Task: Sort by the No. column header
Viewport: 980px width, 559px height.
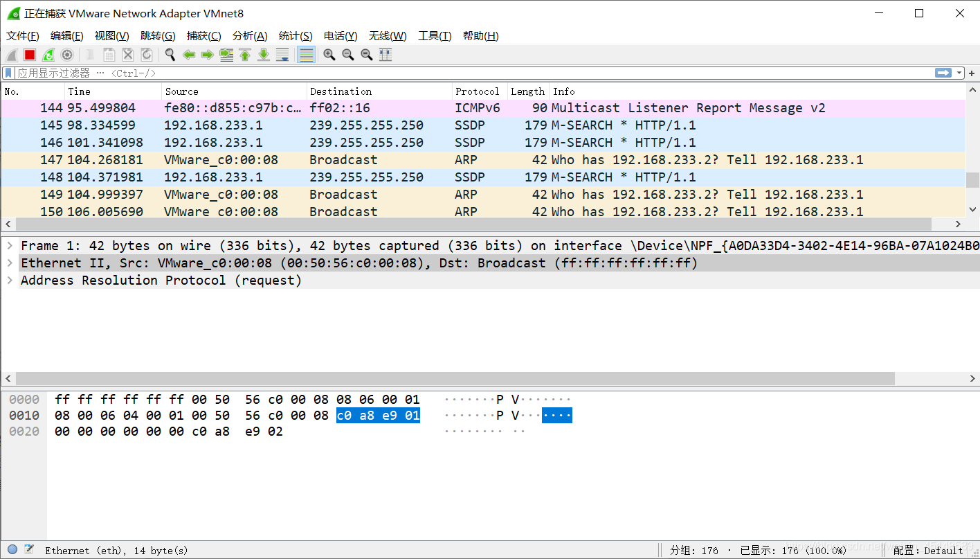Action: tap(33, 91)
